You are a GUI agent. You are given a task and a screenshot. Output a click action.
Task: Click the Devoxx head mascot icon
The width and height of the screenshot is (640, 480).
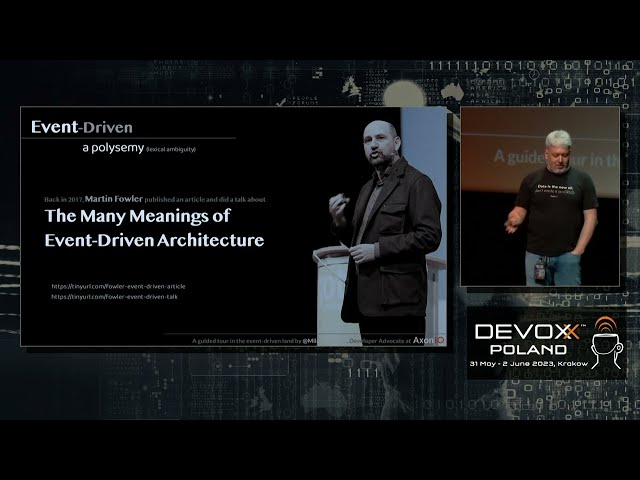(606, 343)
